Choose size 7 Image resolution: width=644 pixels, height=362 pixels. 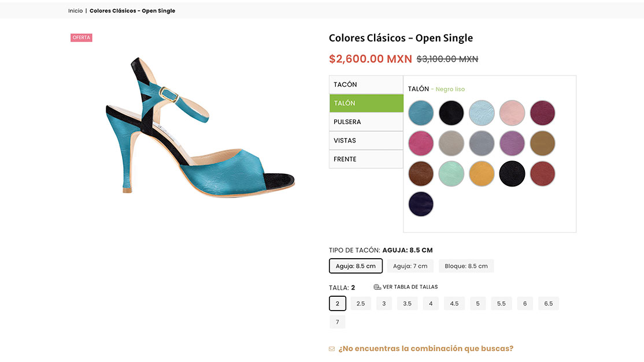[x=337, y=322]
